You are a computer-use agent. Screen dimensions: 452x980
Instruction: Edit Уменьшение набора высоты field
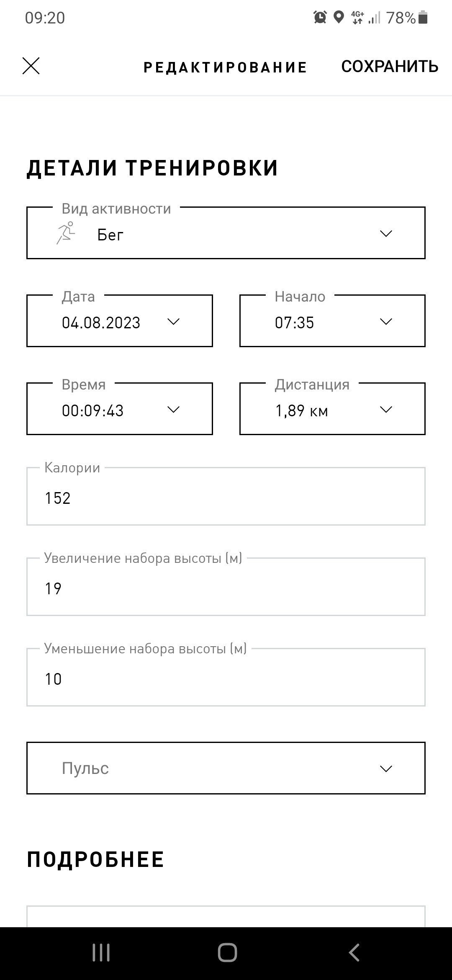[x=226, y=677]
